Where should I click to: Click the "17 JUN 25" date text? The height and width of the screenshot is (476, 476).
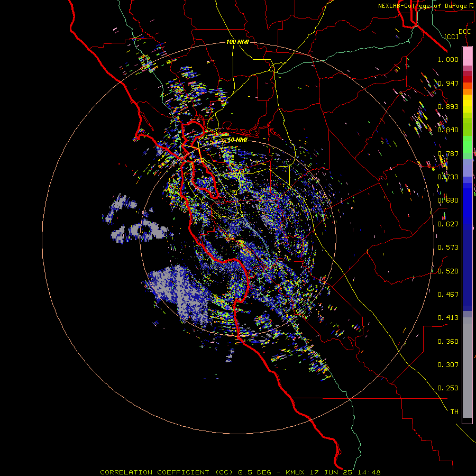[x=331, y=472]
